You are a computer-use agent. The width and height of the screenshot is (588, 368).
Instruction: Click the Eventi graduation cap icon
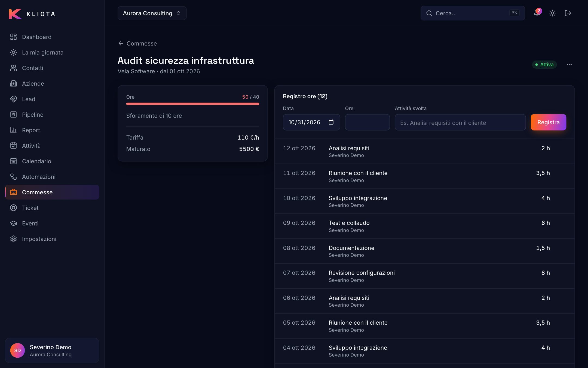[13, 223]
